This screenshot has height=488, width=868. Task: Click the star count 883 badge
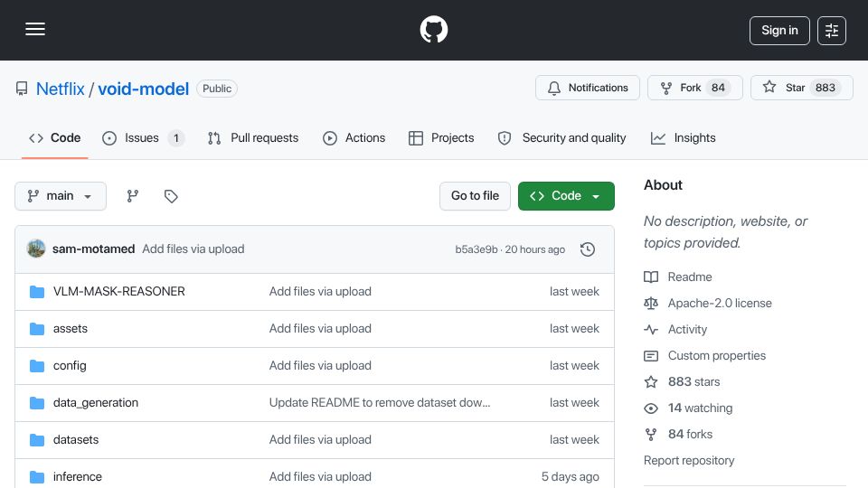tap(826, 88)
